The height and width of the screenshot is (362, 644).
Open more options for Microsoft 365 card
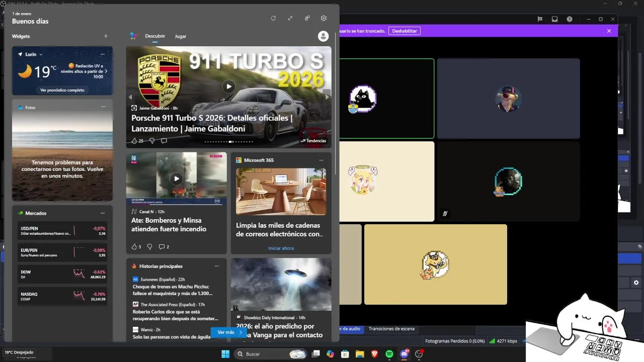[x=321, y=160]
